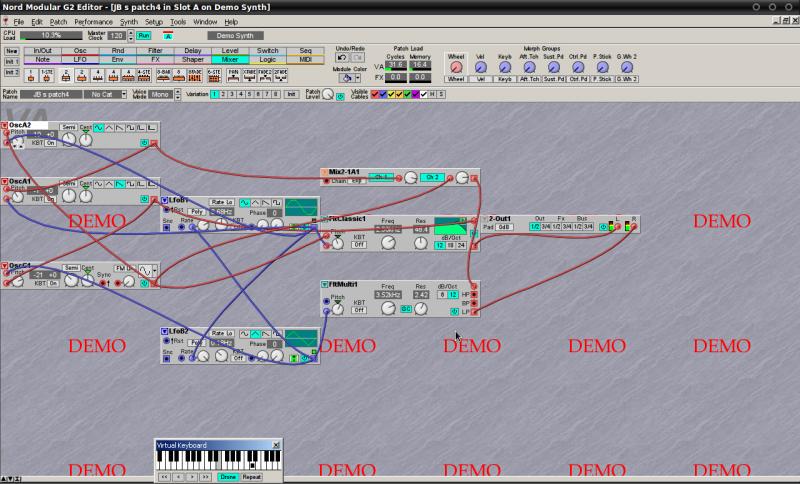
Task: Toggle red visible cables checkbox
Action: click(375, 94)
